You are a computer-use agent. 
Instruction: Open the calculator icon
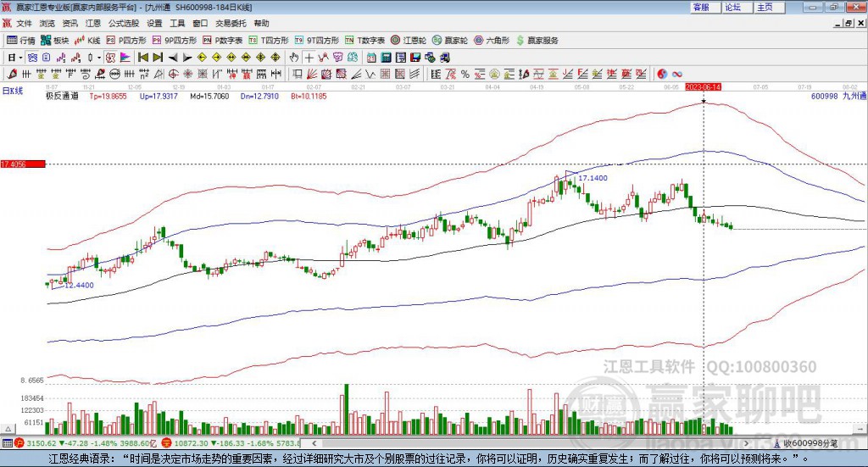click(387, 58)
